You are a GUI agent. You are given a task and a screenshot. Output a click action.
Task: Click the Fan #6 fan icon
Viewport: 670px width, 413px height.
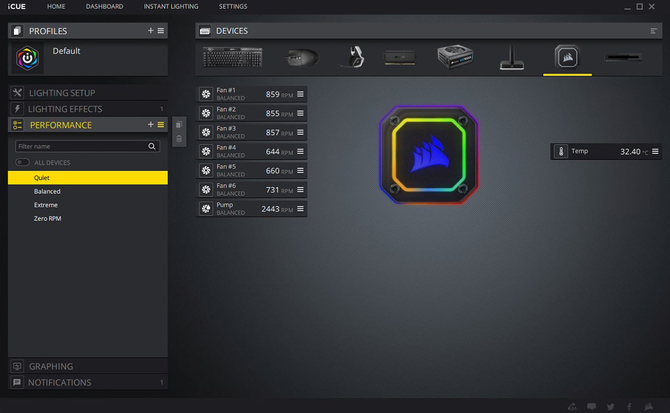[x=206, y=190]
